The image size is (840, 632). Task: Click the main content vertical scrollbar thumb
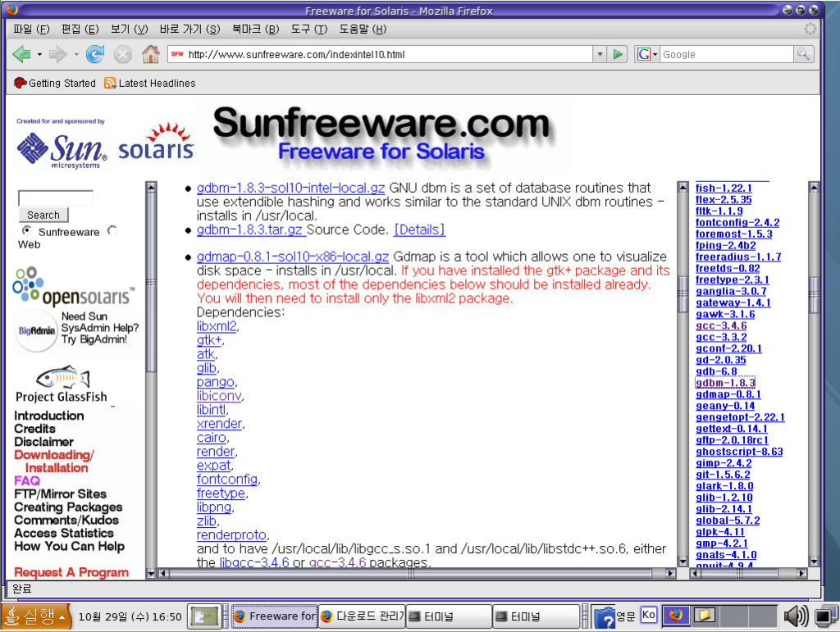[683, 293]
